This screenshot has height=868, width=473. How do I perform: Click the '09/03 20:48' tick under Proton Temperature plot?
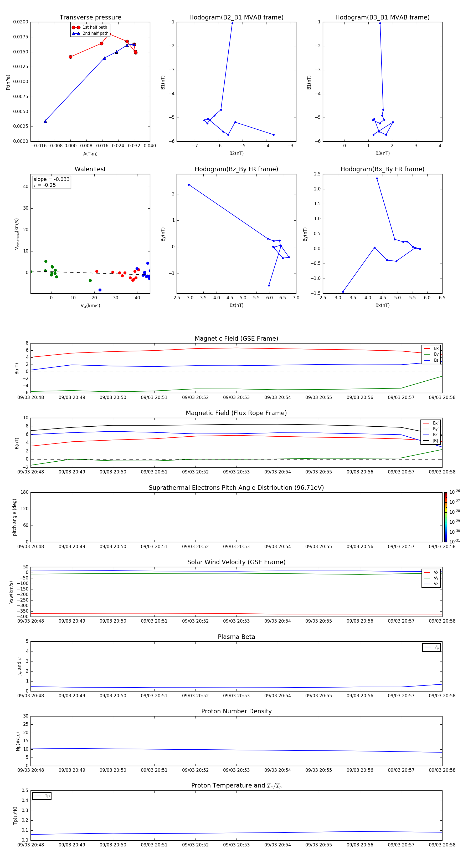tap(31, 845)
